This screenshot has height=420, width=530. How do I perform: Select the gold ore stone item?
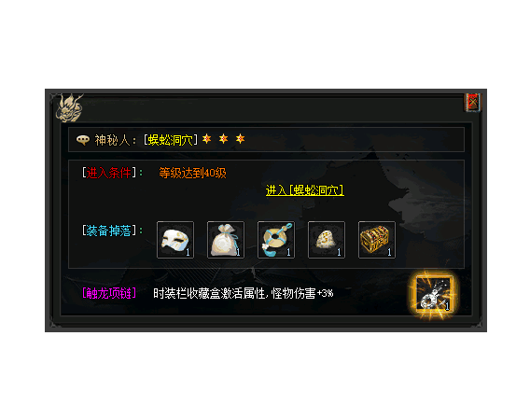[x=327, y=240]
